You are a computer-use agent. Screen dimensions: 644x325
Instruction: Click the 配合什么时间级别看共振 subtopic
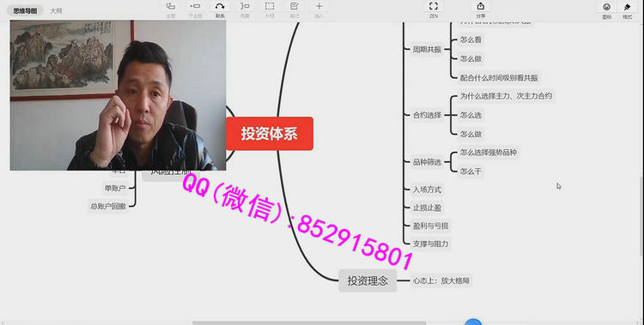coord(499,77)
